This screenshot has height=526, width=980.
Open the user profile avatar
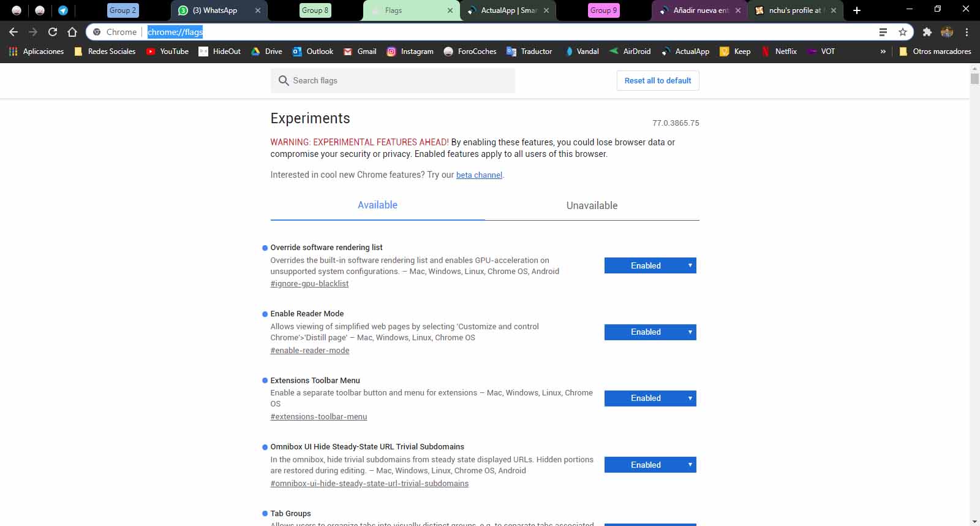click(x=947, y=32)
